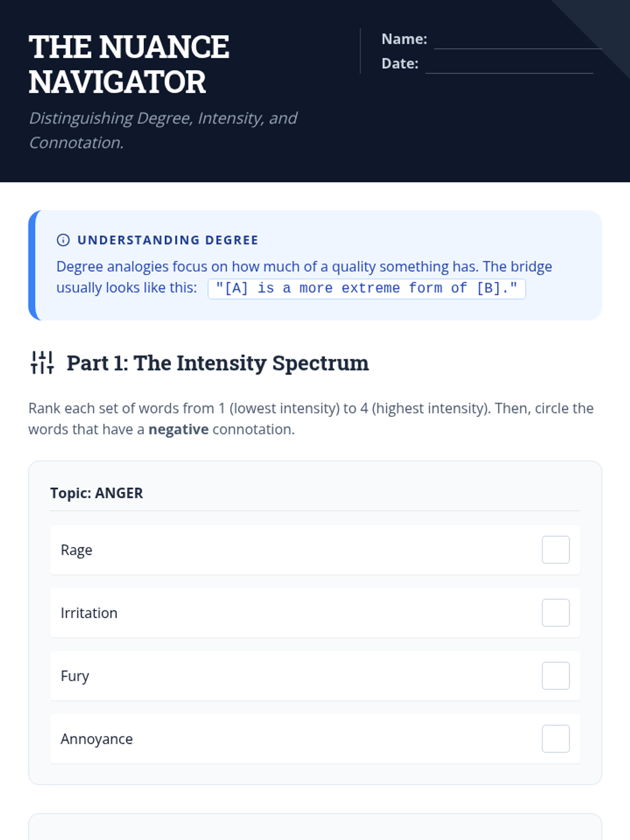Click the rank box for Annoyance
630x840 pixels.
click(x=555, y=739)
